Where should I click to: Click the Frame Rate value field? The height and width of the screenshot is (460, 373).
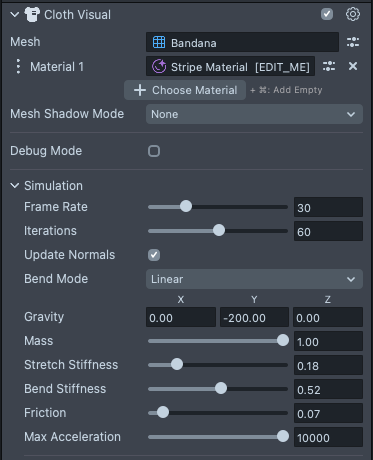328,207
